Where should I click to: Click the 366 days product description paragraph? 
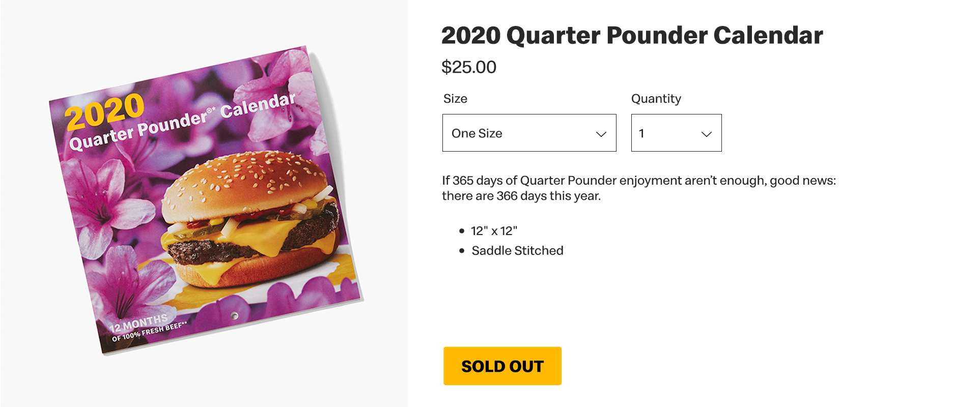tap(638, 188)
